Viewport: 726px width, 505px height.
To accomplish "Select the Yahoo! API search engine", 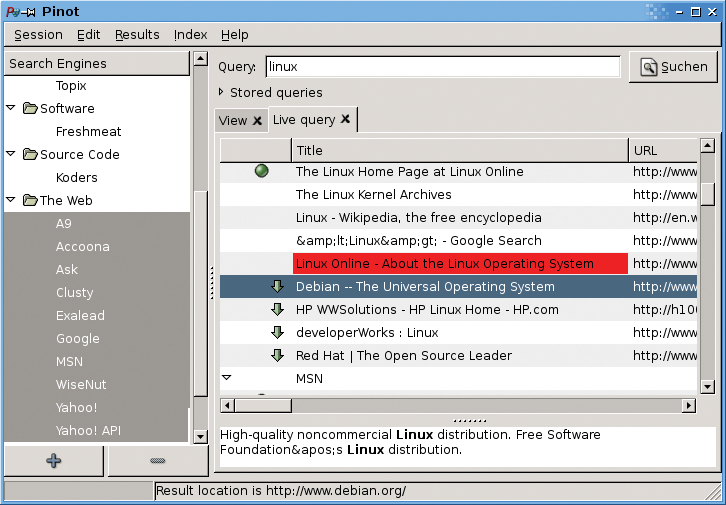I will (88, 430).
